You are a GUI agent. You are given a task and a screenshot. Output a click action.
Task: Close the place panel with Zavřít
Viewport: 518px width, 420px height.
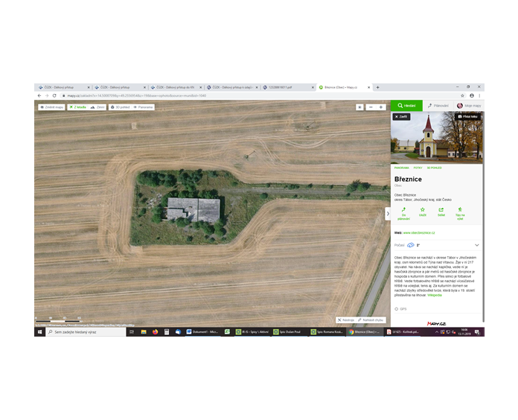pos(401,117)
